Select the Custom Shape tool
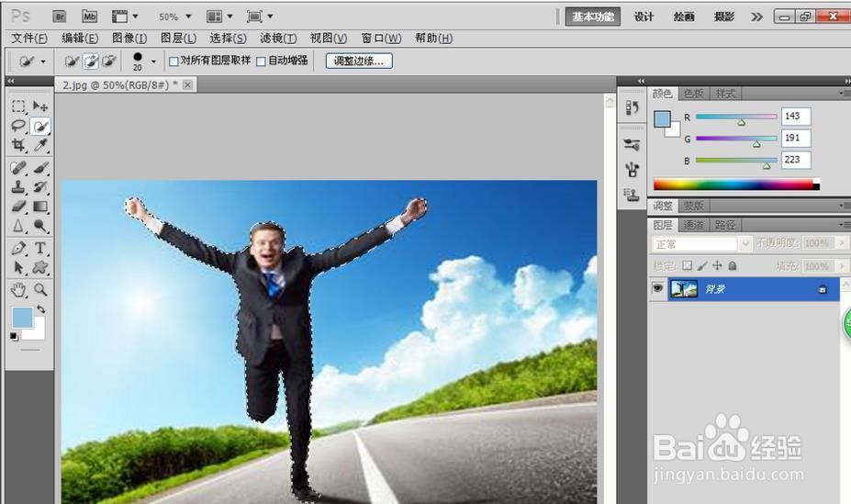Viewport: 851px width, 504px height. click(40, 267)
